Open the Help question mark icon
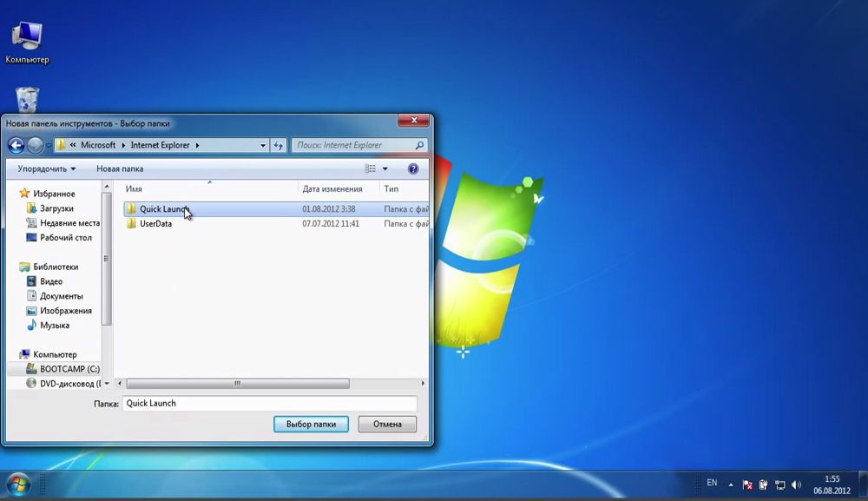The image size is (868, 501). pos(414,168)
